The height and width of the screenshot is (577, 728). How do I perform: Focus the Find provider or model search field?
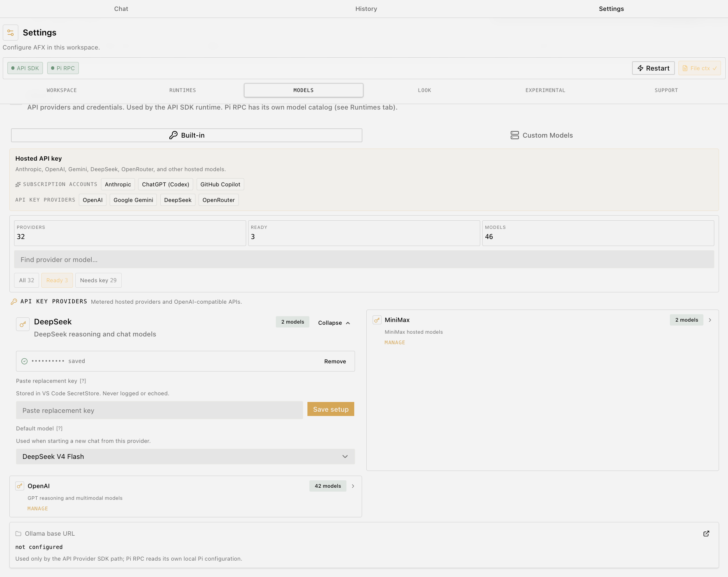point(364,260)
